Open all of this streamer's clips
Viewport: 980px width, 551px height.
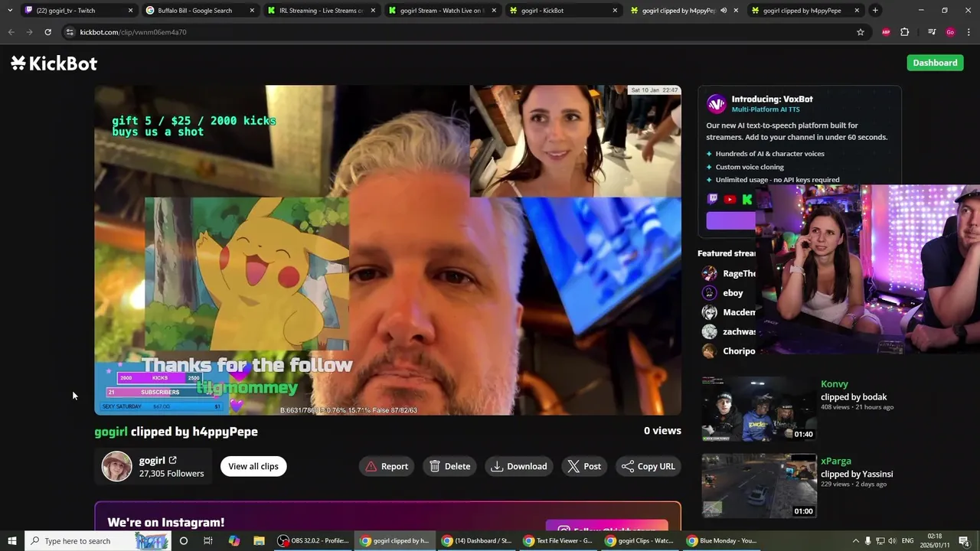253,466
